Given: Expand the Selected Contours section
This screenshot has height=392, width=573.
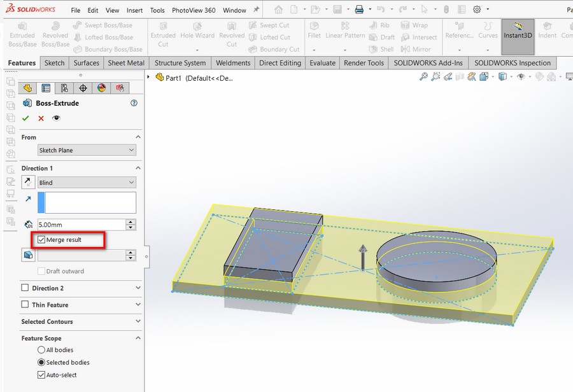Looking at the screenshot, I should [138, 321].
